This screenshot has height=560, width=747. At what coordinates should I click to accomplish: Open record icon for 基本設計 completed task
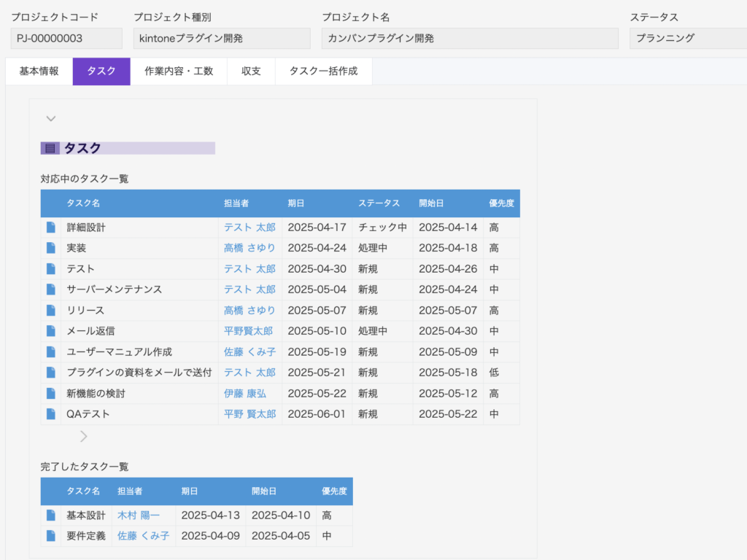point(50,515)
